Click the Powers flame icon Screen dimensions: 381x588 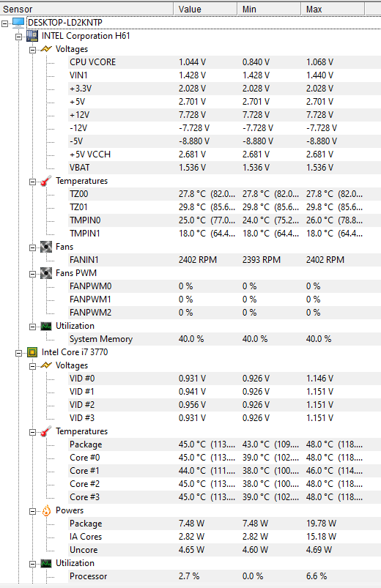[46, 511]
